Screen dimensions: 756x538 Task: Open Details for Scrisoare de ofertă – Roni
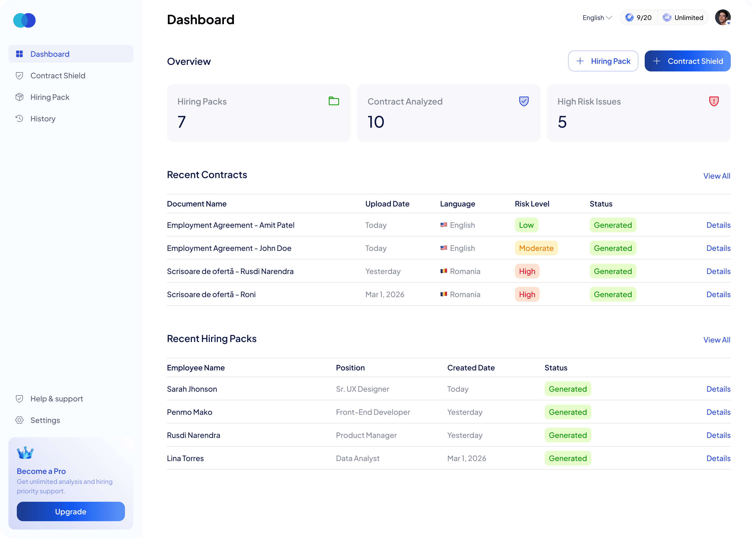(x=718, y=294)
